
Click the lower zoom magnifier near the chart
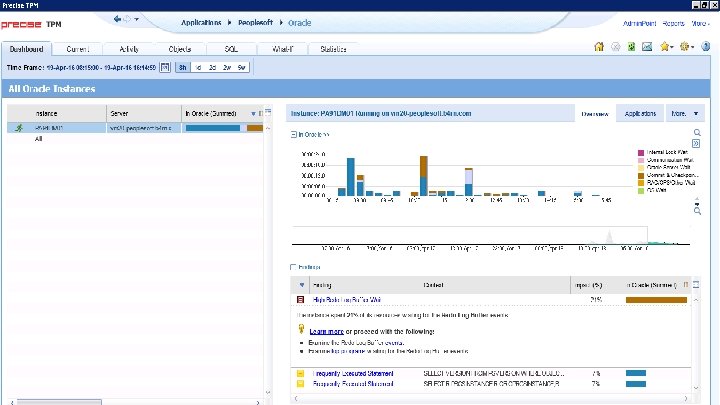pos(697,211)
